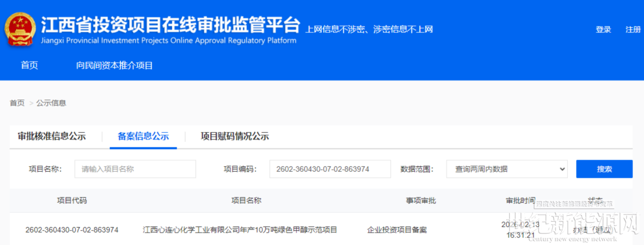Expand the 数据范围 dropdown showing 查询两周内数据
This screenshot has height=245, width=644.
(506, 169)
